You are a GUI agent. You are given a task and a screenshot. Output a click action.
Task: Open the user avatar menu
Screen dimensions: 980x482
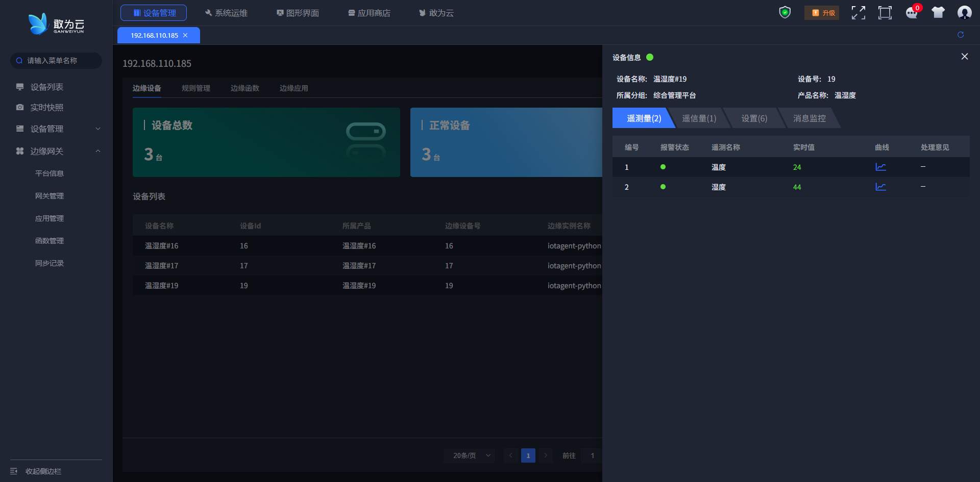click(x=964, y=13)
